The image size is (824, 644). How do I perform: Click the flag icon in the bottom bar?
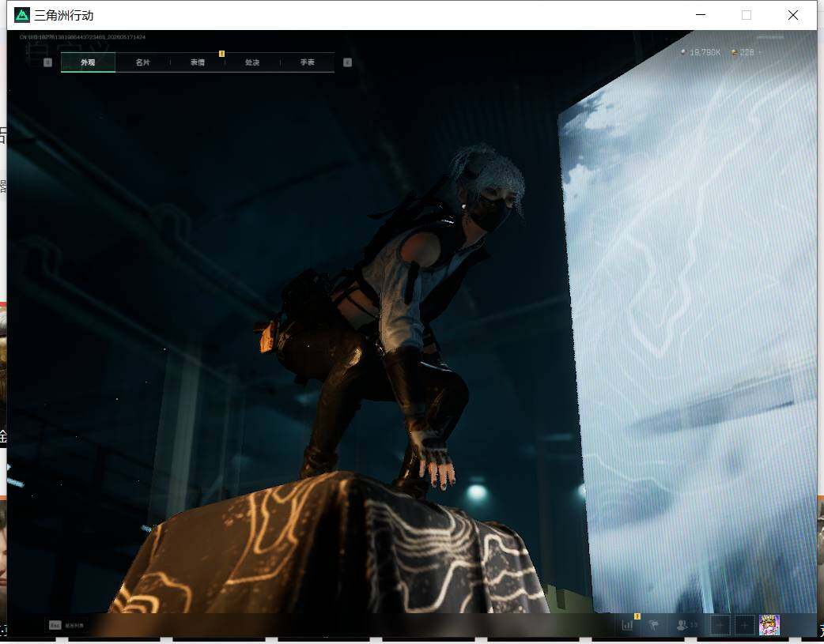pyautogui.click(x=654, y=625)
